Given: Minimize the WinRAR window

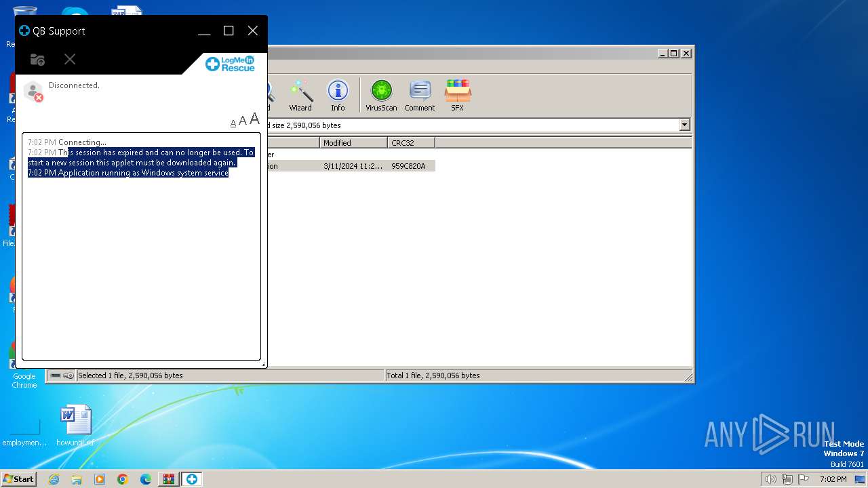Looking at the screenshot, I should (x=662, y=53).
